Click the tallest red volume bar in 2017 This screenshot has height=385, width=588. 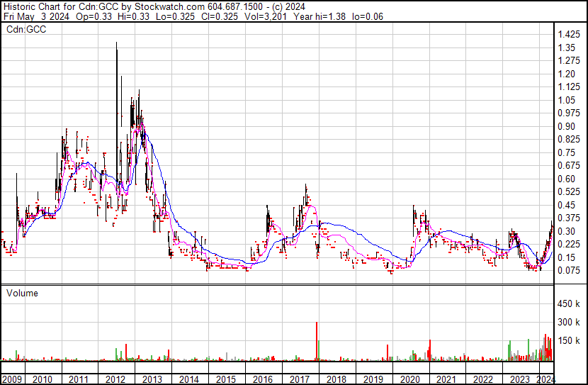coord(317,341)
